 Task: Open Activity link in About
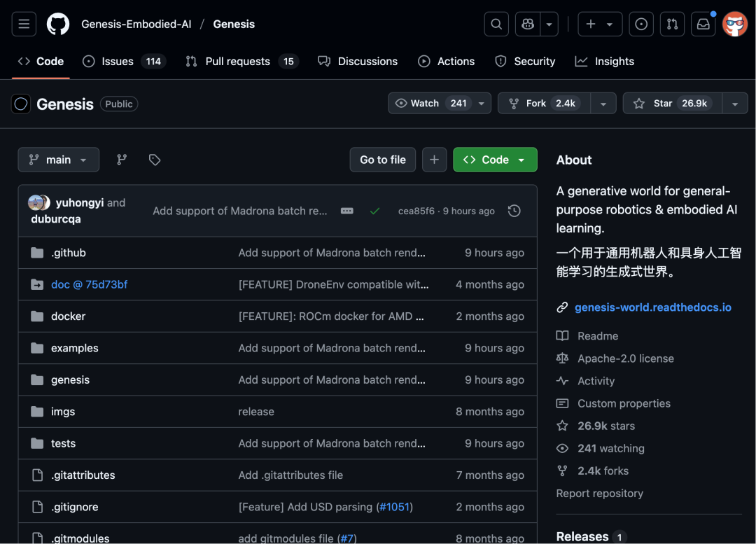(596, 381)
